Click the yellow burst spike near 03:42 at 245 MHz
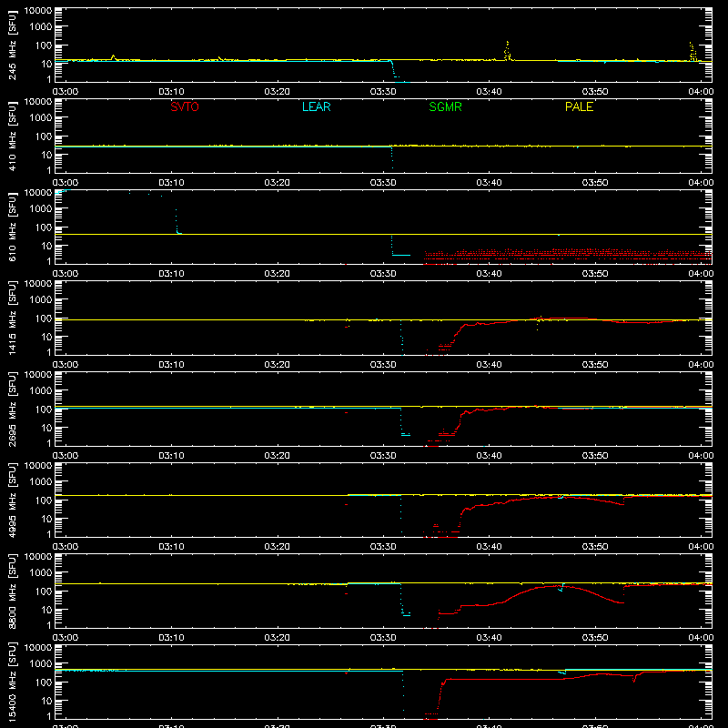 pyautogui.click(x=508, y=50)
